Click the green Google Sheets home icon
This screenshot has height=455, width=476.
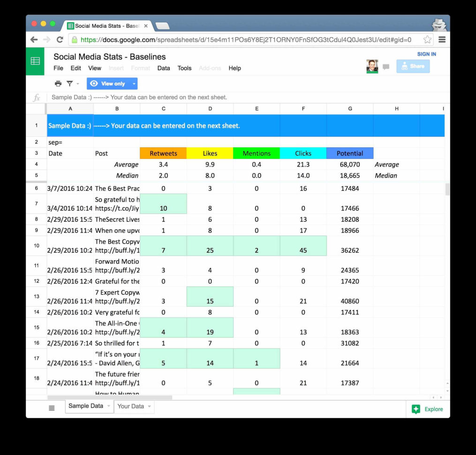pos(35,61)
